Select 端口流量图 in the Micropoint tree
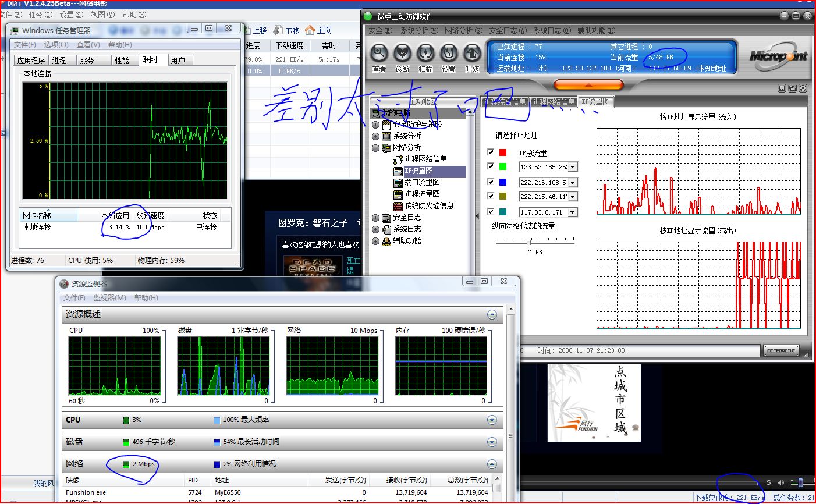The height and width of the screenshot is (504, 816). click(422, 182)
